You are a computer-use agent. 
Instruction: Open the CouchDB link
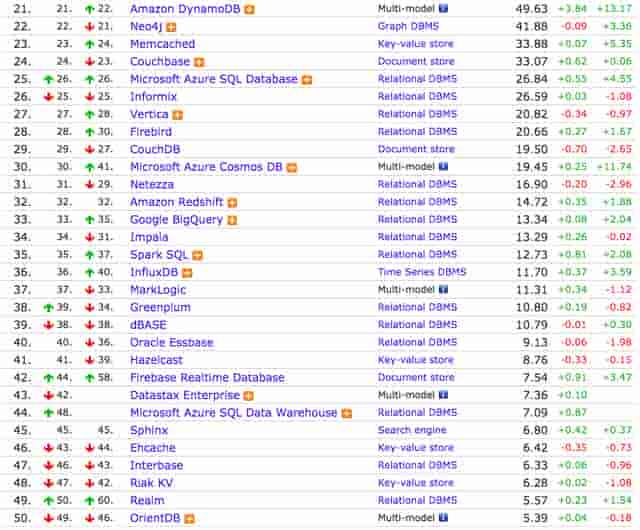tap(155, 149)
